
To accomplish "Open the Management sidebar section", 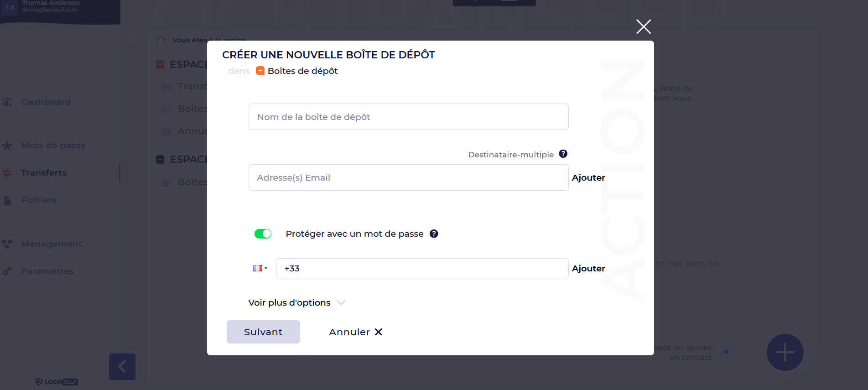I will tap(52, 244).
